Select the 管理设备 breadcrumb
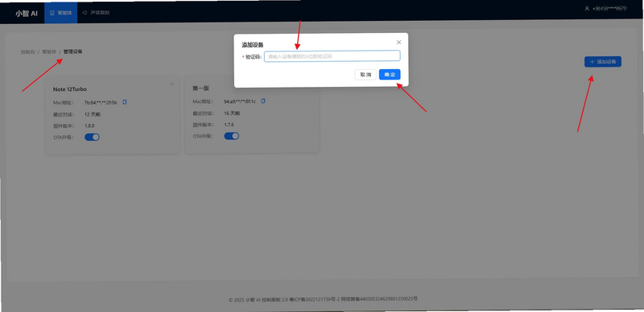This screenshot has width=644, height=312. pyautogui.click(x=72, y=51)
